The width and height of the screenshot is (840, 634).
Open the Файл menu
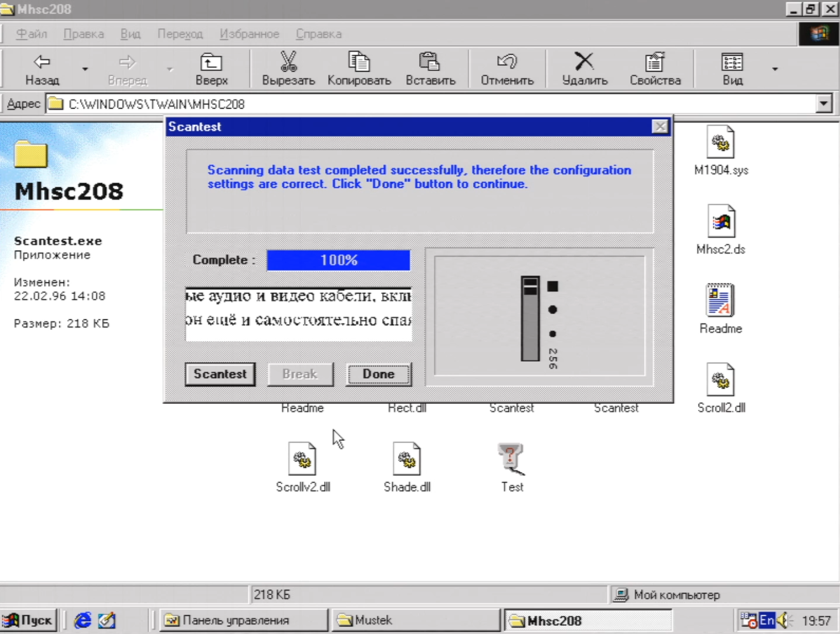point(31,34)
